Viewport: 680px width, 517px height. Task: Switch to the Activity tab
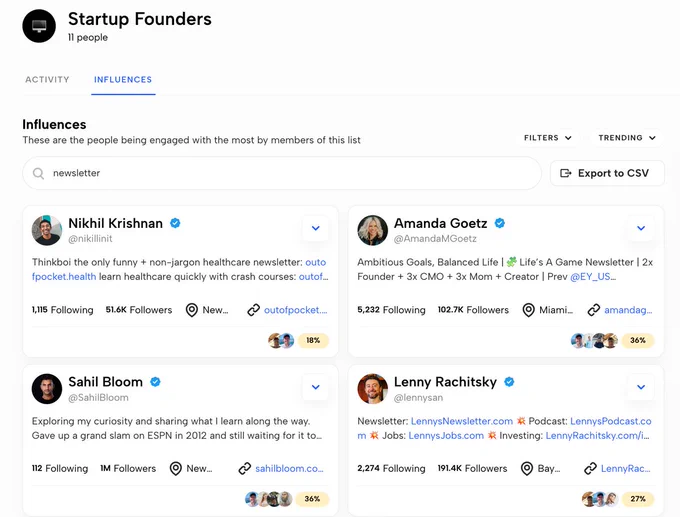tap(47, 80)
